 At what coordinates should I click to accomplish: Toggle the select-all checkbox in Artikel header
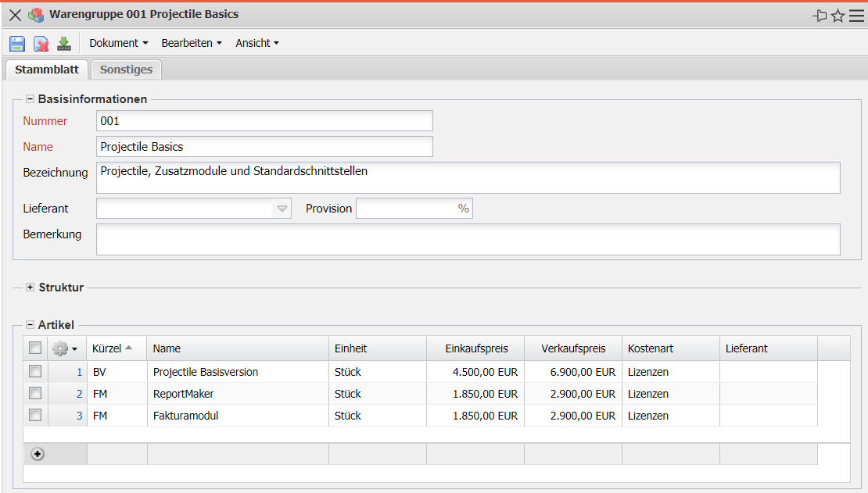point(35,348)
